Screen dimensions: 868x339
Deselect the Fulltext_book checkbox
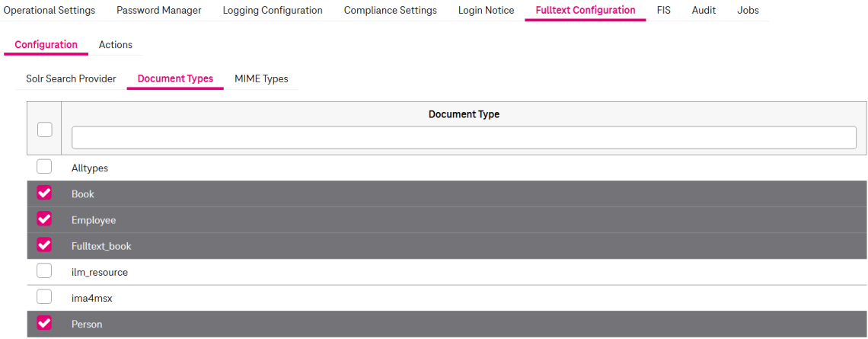[x=44, y=245]
